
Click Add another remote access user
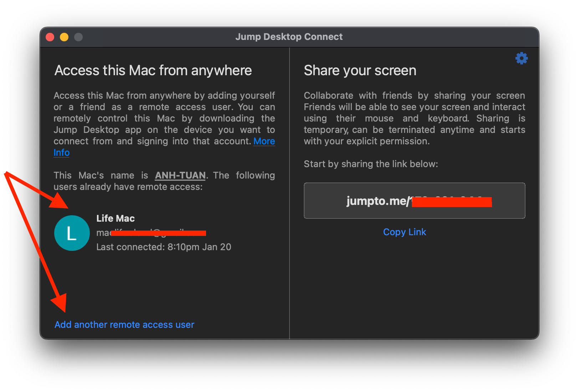(x=124, y=324)
